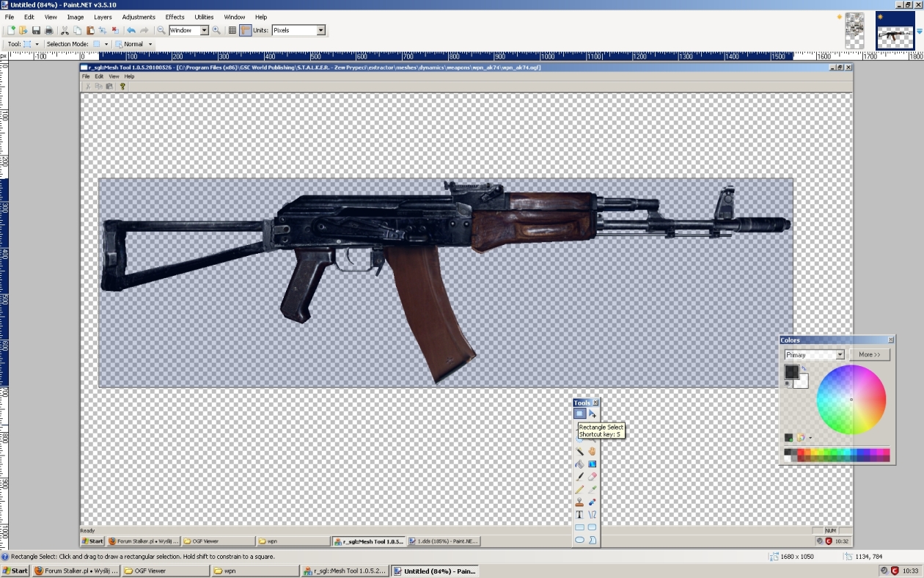Select the Gradient tool
The image size is (924, 578).
[x=592, y=464]
